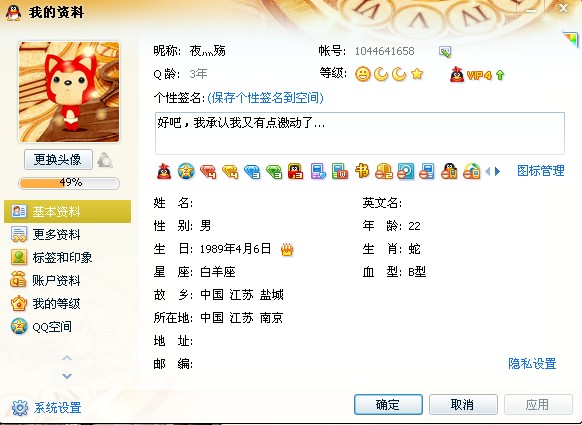The image size is (582, 425).
Task: Click the birthday crown icon beside 生日
Action: pos(287,249)
